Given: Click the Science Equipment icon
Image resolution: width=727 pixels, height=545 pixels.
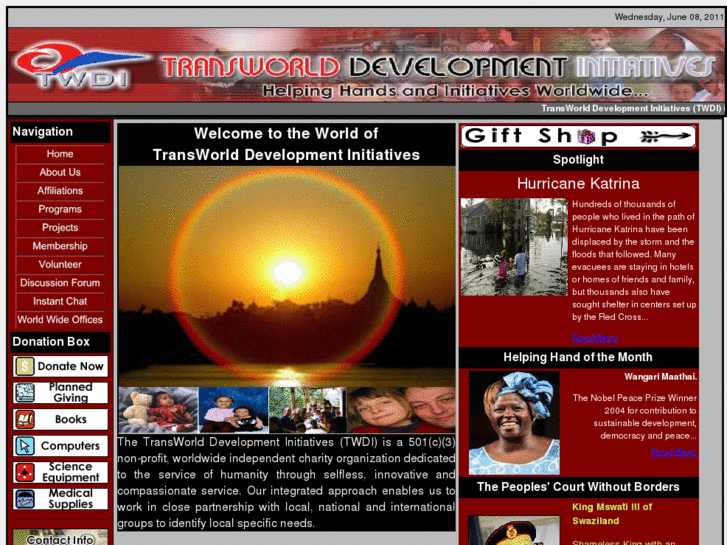Looking at the screenshot, I should (x=25, y=472).
